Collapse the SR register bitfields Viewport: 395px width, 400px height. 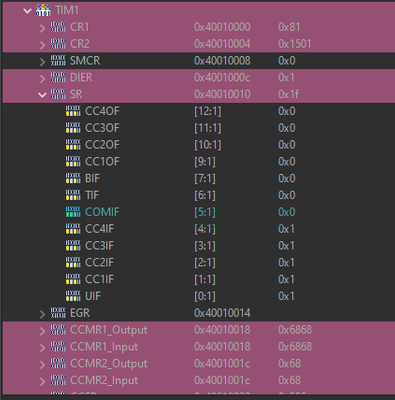[x=42, y=95]
